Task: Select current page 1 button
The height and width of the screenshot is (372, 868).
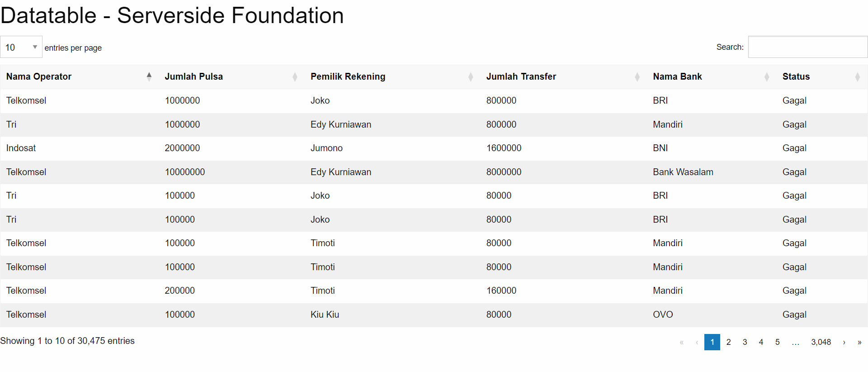Action: pyautogui.click(x=712, y=342)
